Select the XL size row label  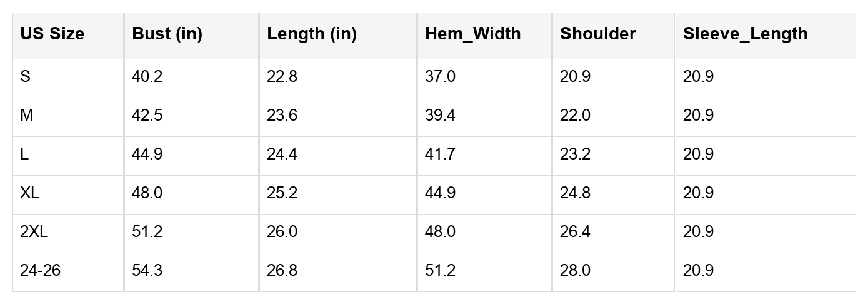29,193
